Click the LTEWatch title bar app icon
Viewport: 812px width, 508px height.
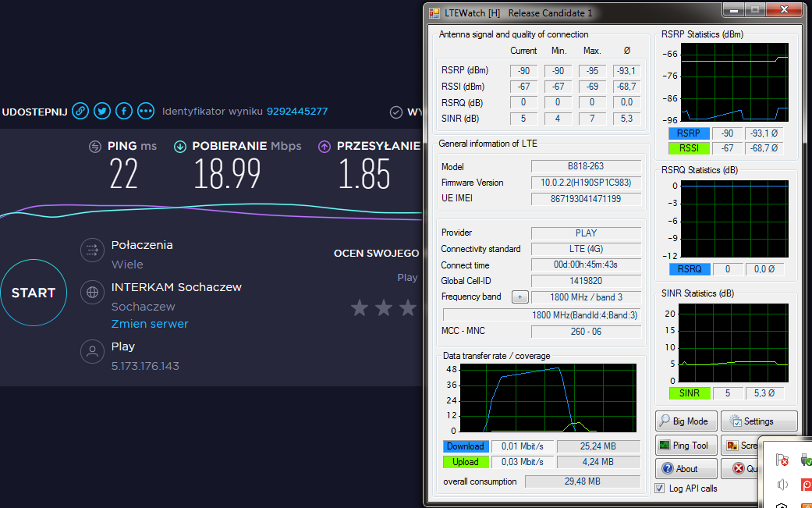(434, 13)
